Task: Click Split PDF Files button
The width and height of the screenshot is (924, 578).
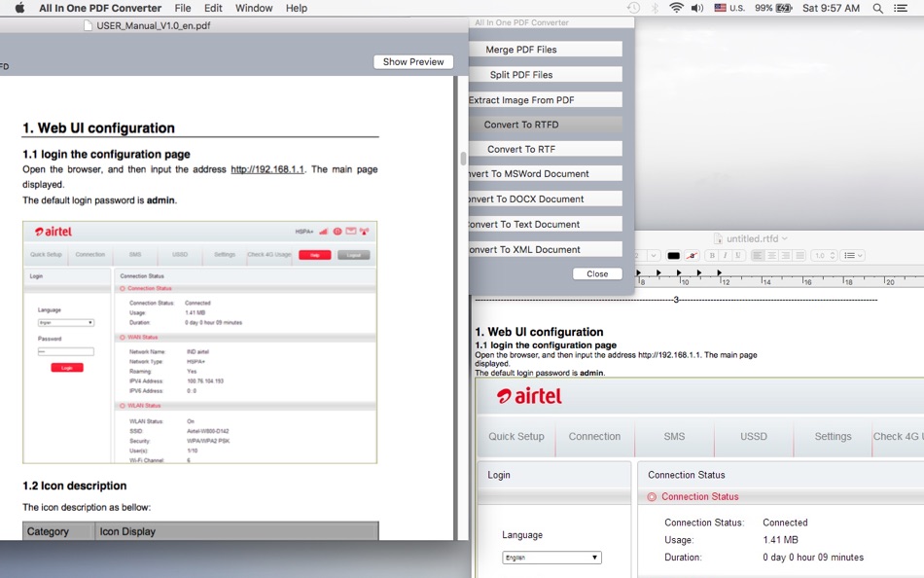Action: [x=545, y=75]
